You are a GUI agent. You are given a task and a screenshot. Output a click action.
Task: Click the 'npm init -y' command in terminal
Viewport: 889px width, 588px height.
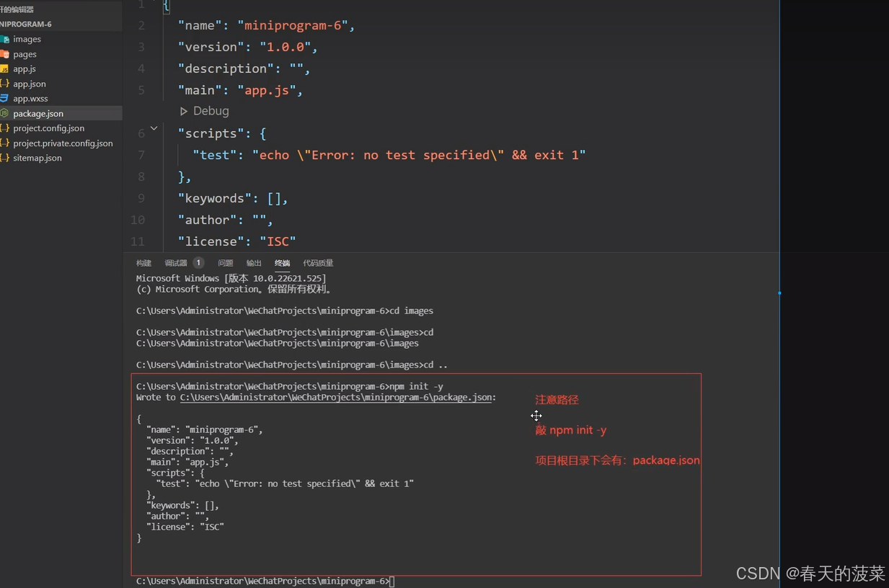click(x=416, y=387)
